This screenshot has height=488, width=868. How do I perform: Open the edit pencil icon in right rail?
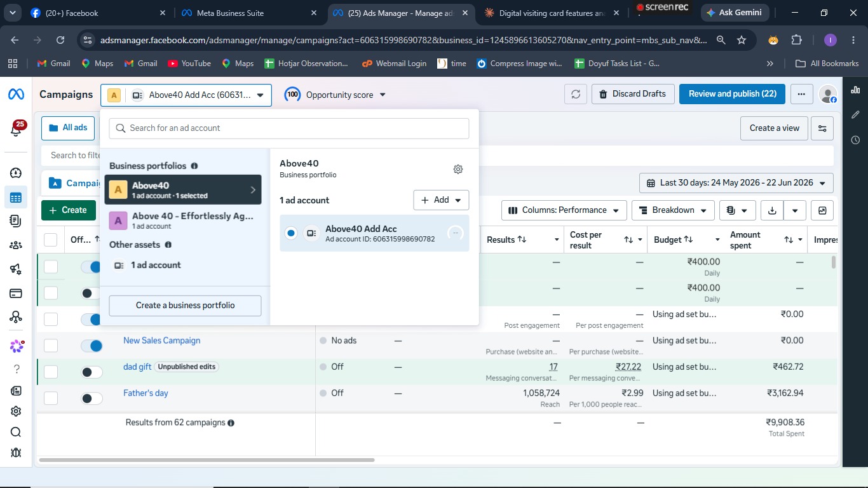pyautogui.click(x=855, y=115)
